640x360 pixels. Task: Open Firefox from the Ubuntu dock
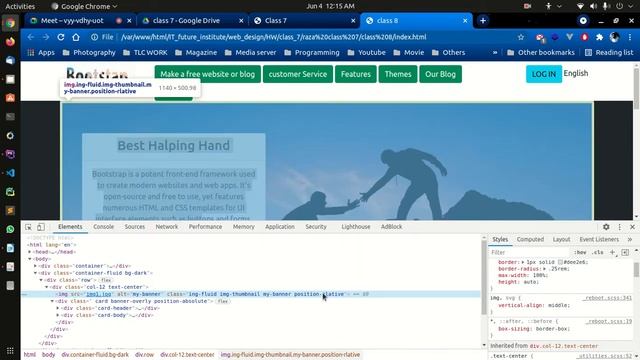(10, 42)
